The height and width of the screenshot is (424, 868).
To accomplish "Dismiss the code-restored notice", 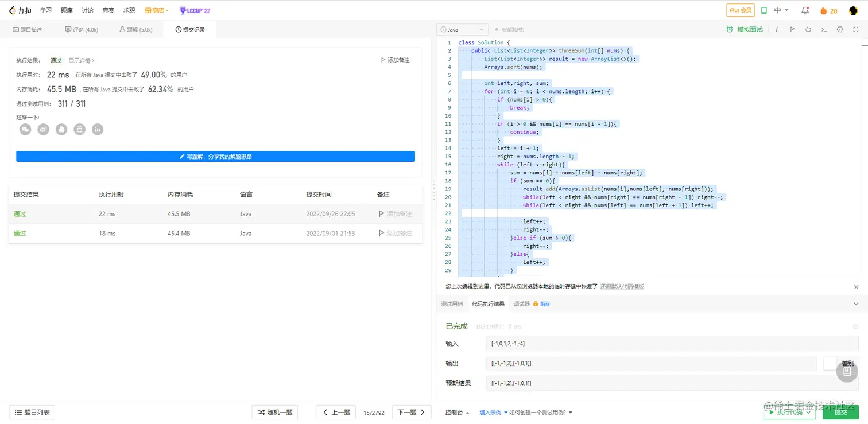I will [x=856, y=287].
